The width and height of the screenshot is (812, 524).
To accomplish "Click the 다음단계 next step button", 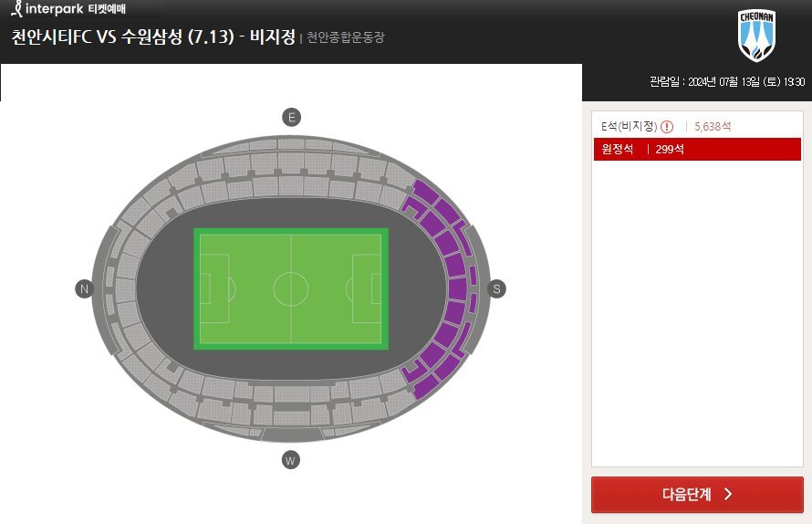I will tap(697, 495).
